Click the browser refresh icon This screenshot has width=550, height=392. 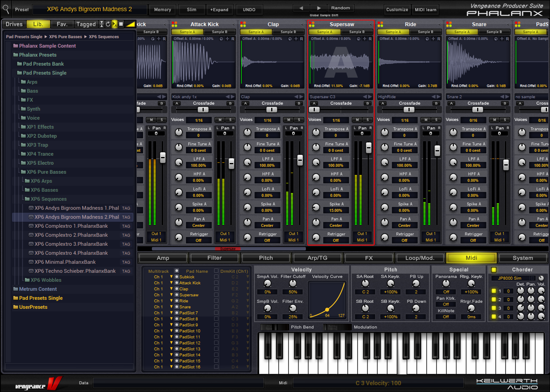click(x=108, y=24)
